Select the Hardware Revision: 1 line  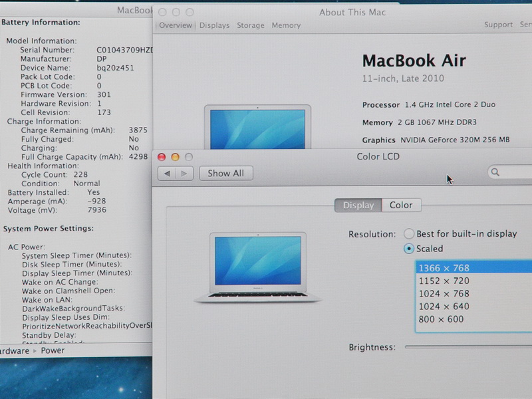(x=61, y=104)
